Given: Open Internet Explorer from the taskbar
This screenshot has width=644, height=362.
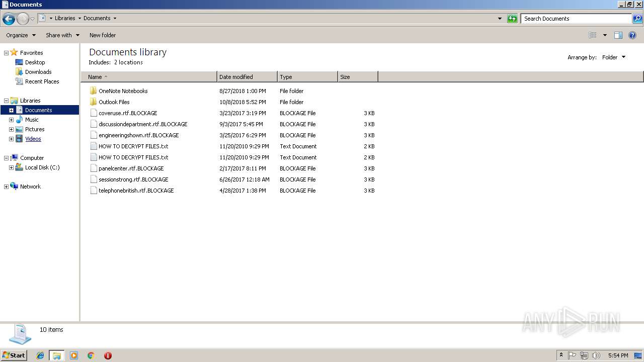Looking at the screenshot, I should pos(40,355).
